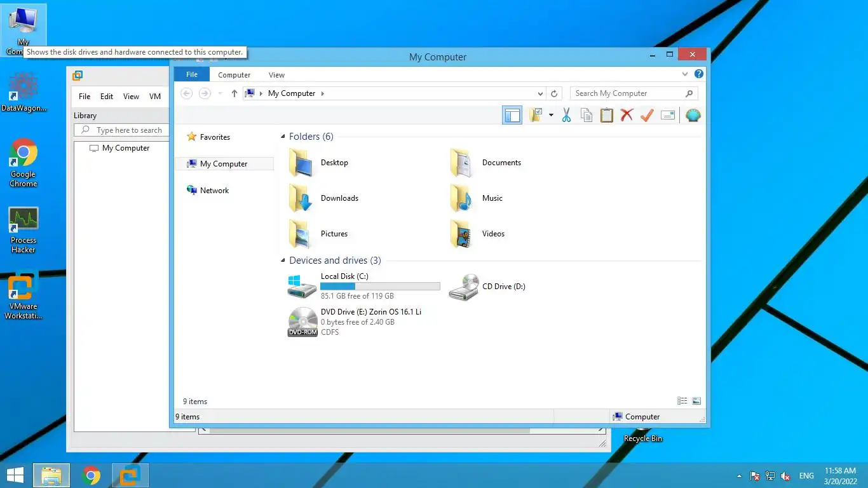This screenshot has height=488, width=868.
Task: Open the recent locations dropdown arrow
Action: pyautogui.click(x=220, y=93)
